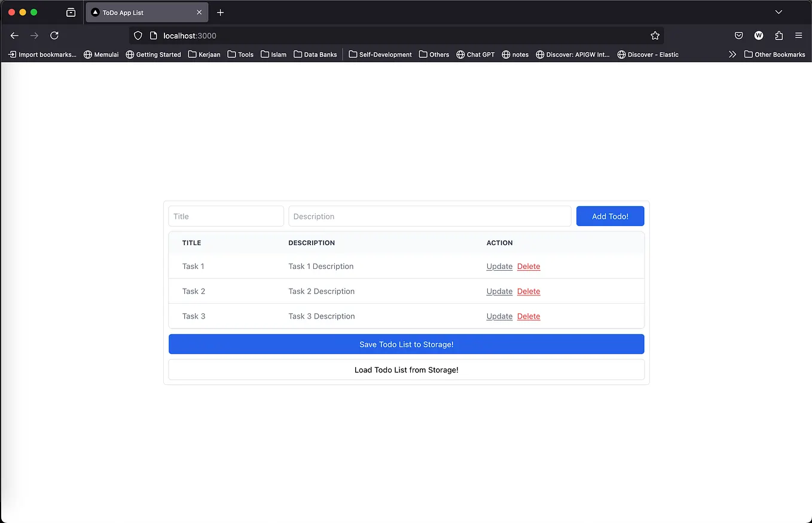The image size is (812, 523).
Task: Click inside the Title input field
Action: pos(225,216)
